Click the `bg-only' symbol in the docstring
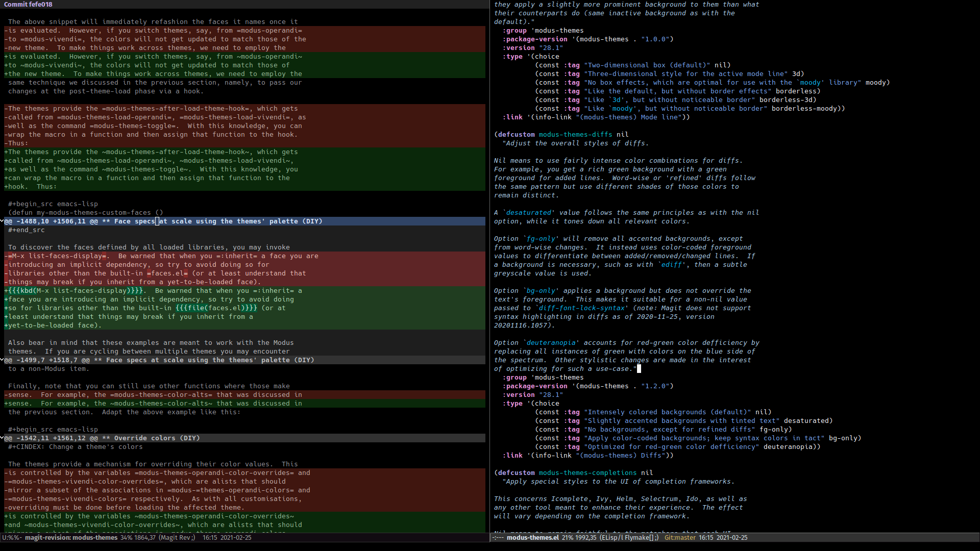The height and width of the screenshot is (551, 980). pos(541,291)
